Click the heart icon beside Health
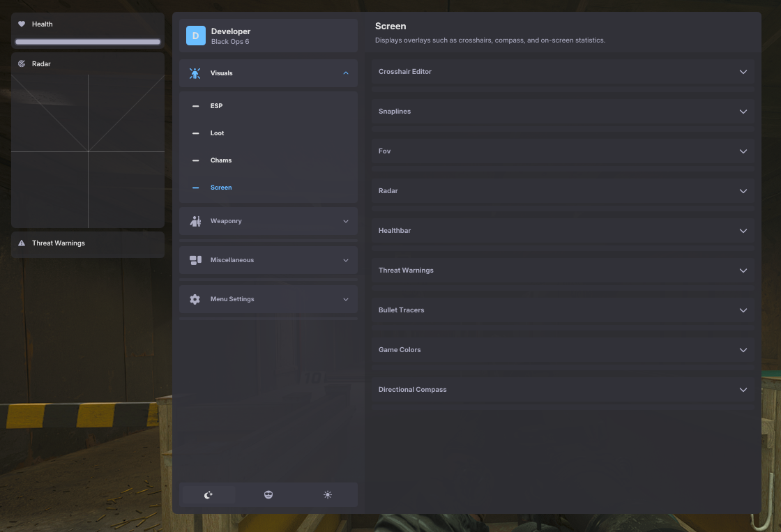The width and height of the screenshot is (781, 532). click(22, 24)
